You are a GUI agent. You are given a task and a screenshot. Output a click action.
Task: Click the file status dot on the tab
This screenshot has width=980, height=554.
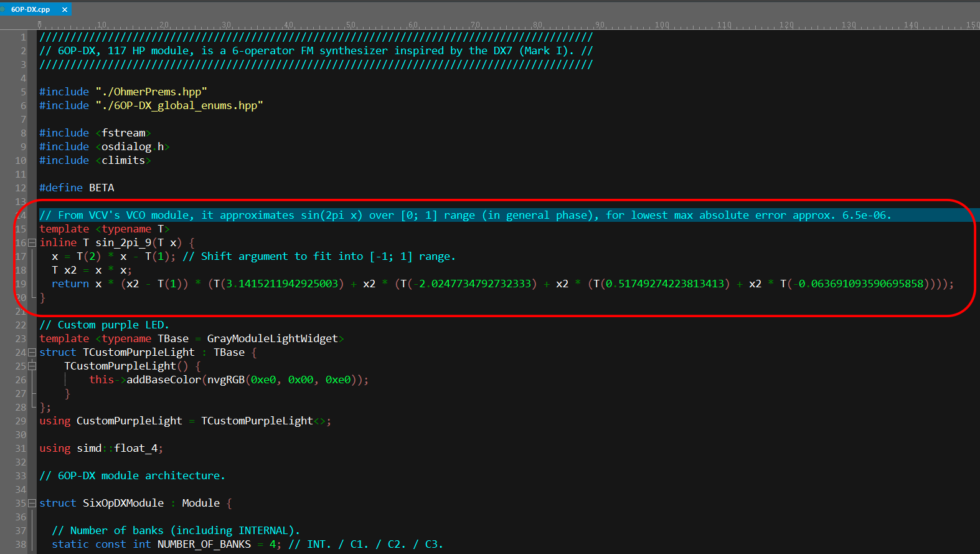pos(2,9)
